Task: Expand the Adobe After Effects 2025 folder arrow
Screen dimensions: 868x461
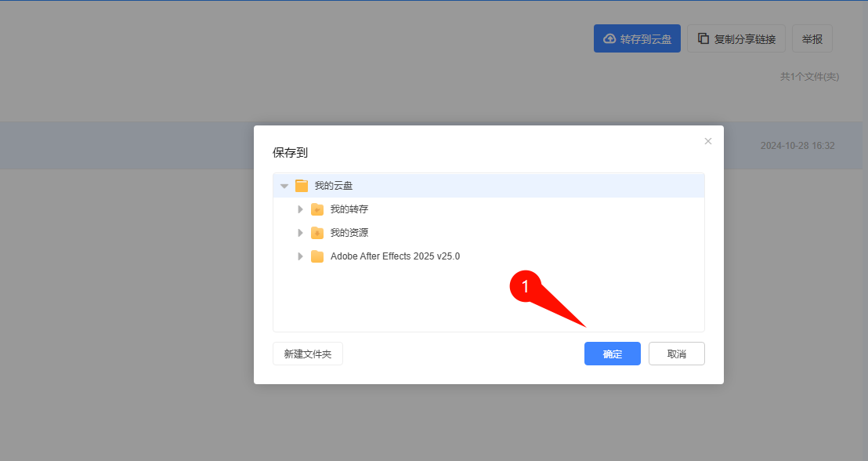Action: click(300, 256)
